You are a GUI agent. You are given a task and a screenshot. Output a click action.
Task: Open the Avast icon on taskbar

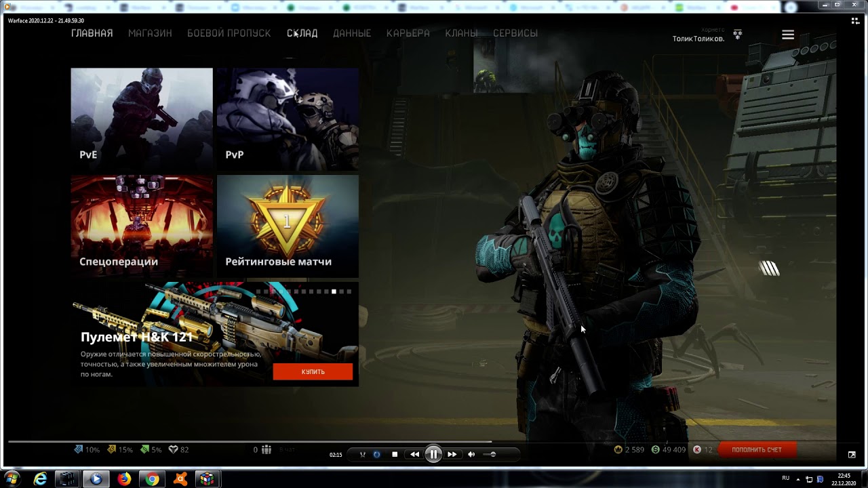click(180, 479)
